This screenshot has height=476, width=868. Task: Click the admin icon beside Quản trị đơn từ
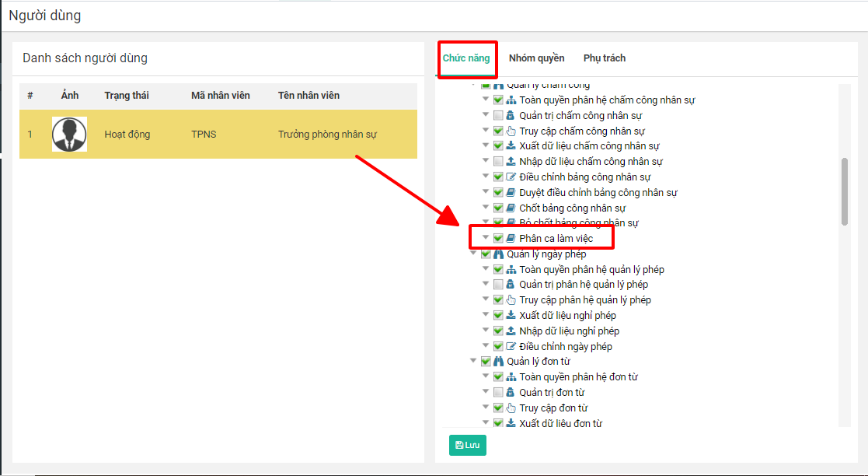511,393
